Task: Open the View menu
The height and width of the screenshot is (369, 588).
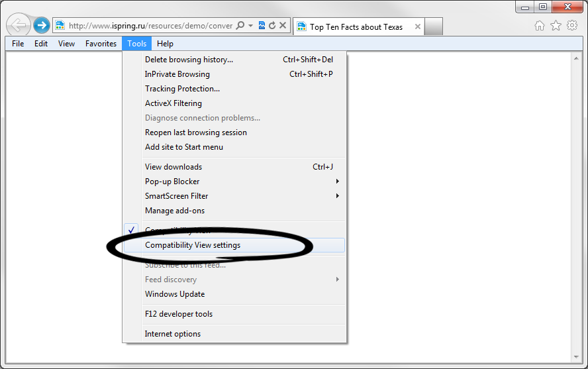Action: (x=66, y=44)
